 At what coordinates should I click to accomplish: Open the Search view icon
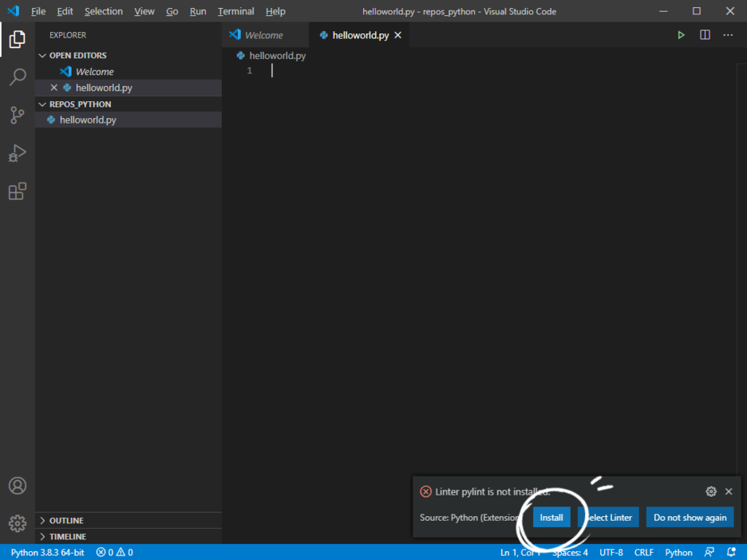click(17, 77)
